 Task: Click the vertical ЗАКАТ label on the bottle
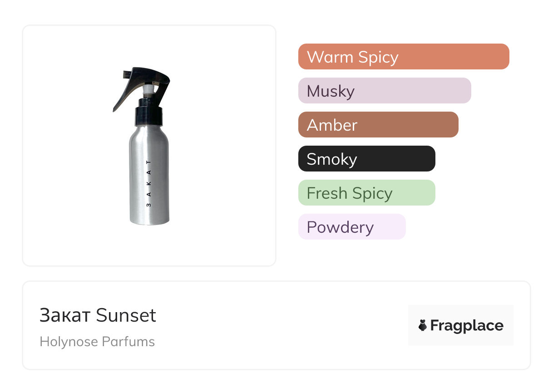click(x=149, y=183)
